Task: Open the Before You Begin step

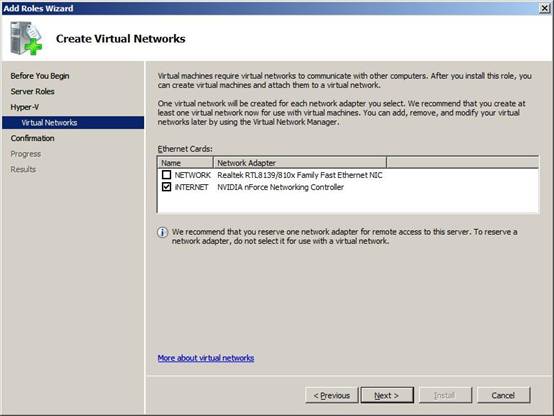Action: pyautogui.click(x=40, y=76)
